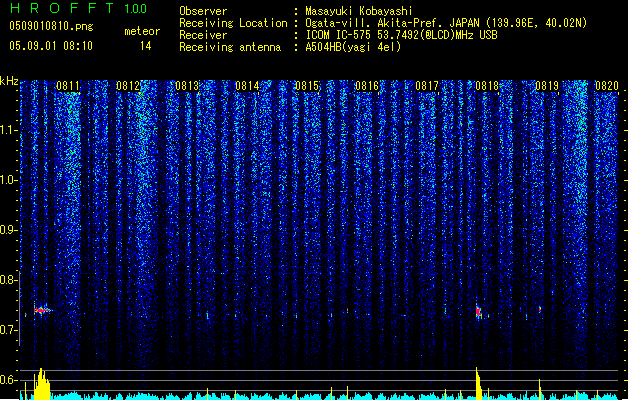Click the 0815 time marker

pyautogui.click(x=307, y=86)
